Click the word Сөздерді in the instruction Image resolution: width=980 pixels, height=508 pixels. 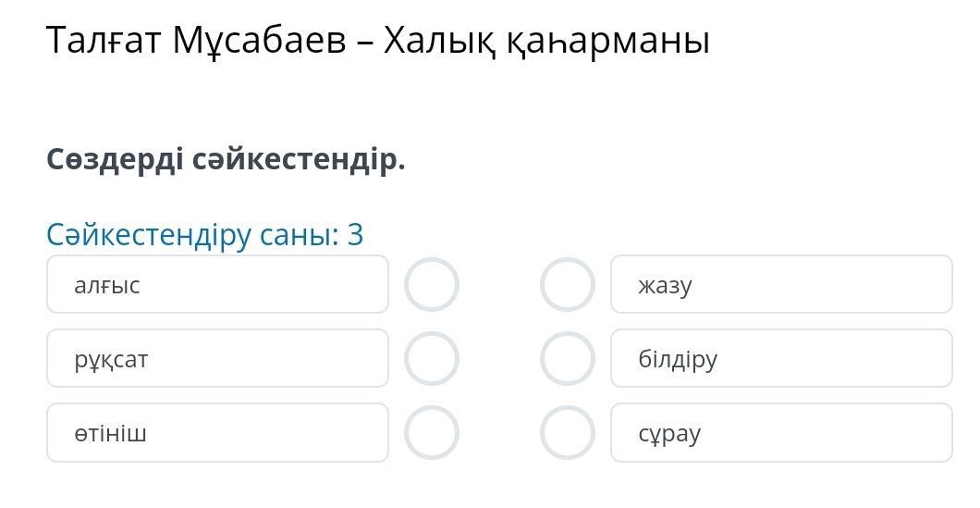point(115,160)
